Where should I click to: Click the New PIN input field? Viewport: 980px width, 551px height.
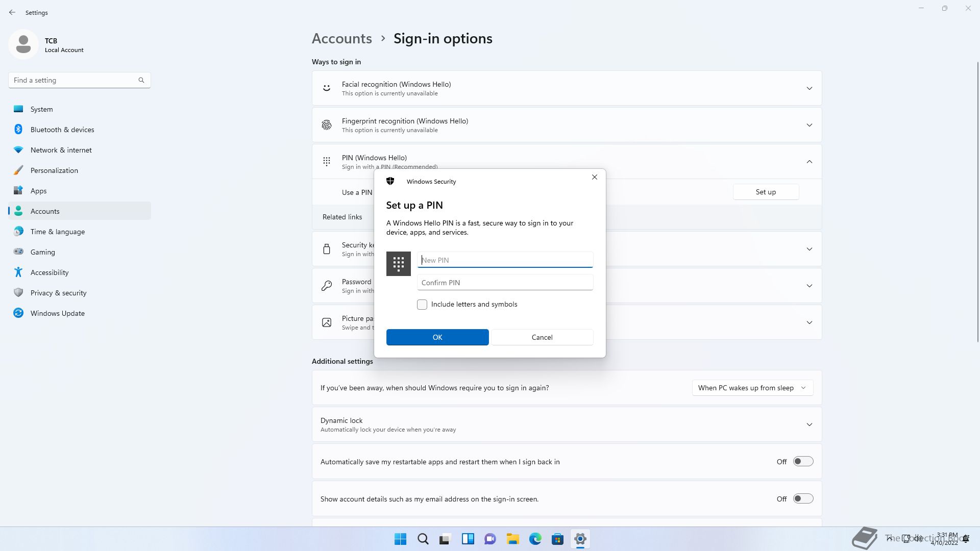tap(505, 260)
